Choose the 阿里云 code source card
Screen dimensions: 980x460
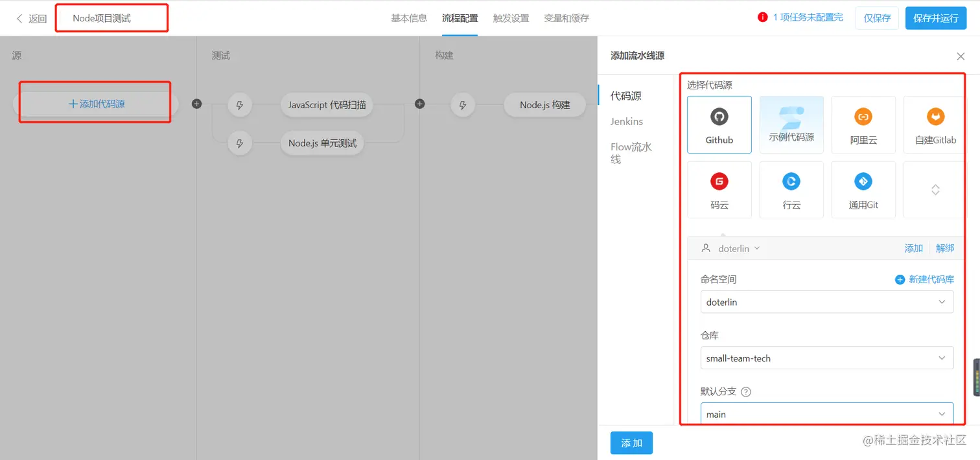863,124
